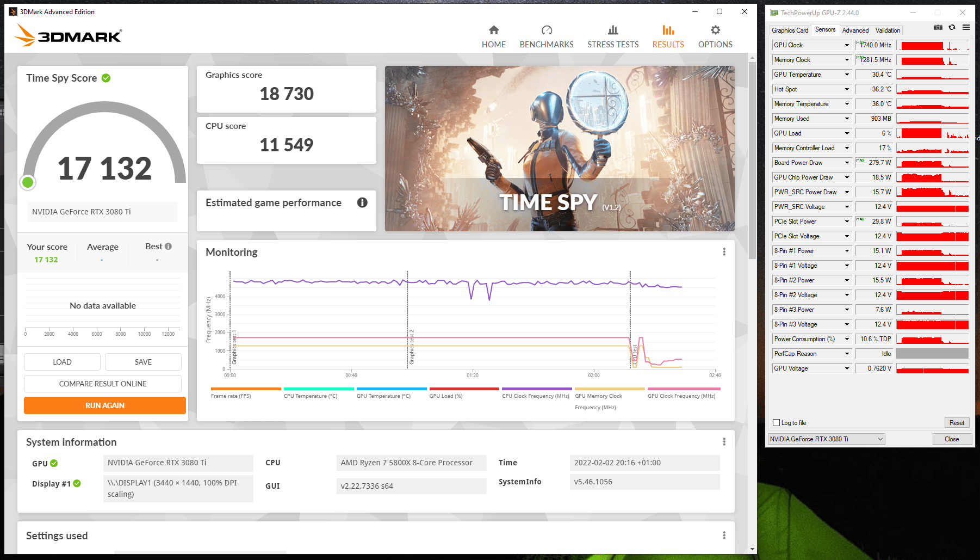Toggle Frame rate (FPS) legend
Image resolution: width=980 pixels, height=560 pixels.
[x=246, y=392]
